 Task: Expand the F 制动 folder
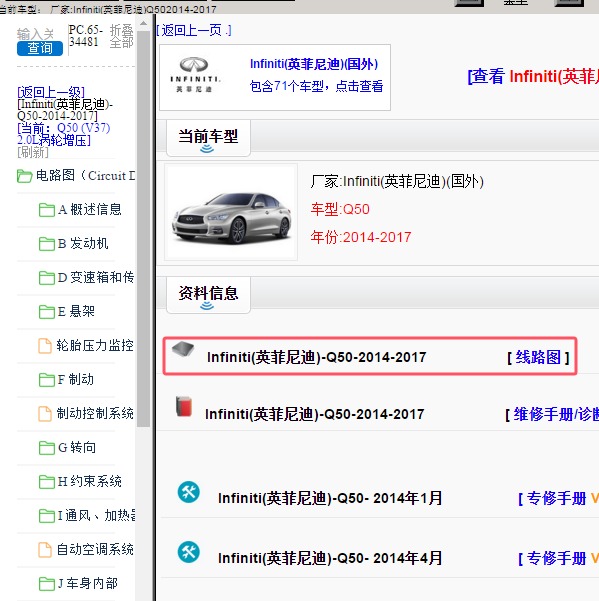(66, 379)
